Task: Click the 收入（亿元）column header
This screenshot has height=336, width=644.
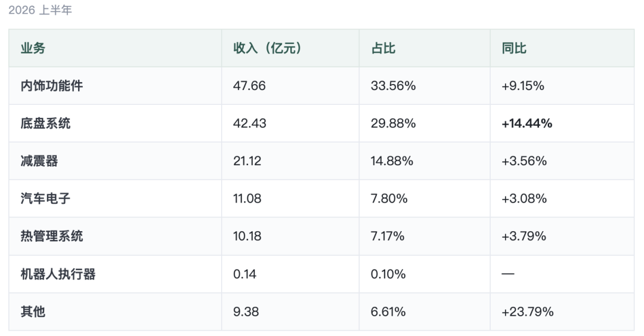Action: tap(267, 48)
